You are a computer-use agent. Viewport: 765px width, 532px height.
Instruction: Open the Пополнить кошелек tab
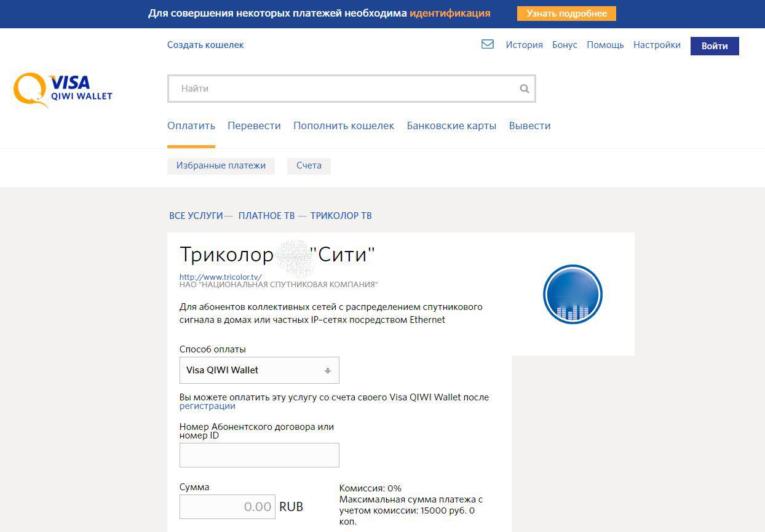(344, 125)
